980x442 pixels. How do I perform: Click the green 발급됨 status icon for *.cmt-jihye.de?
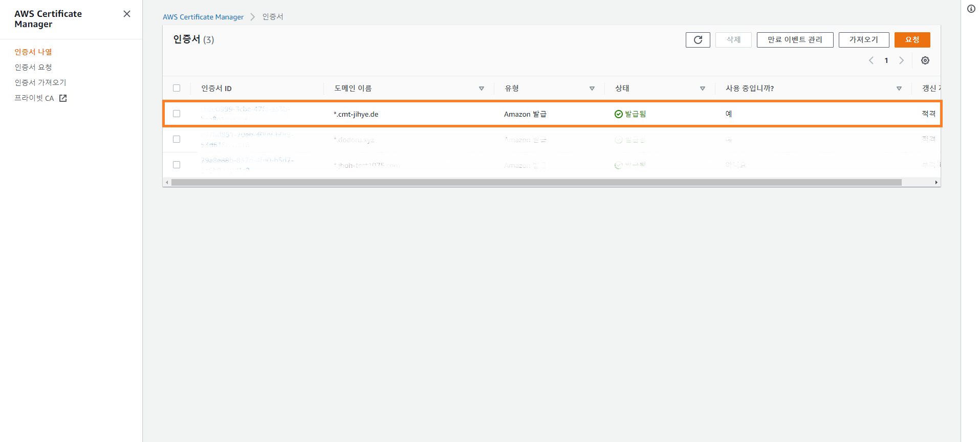(618, 114)
